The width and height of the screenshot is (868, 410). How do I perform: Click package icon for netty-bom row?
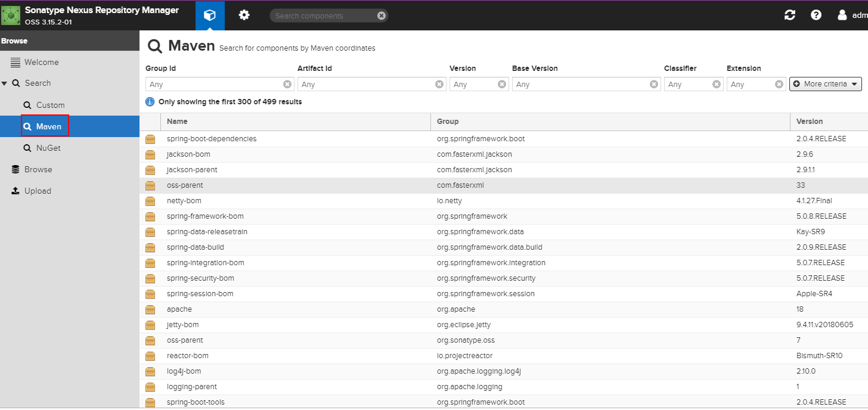150,201
